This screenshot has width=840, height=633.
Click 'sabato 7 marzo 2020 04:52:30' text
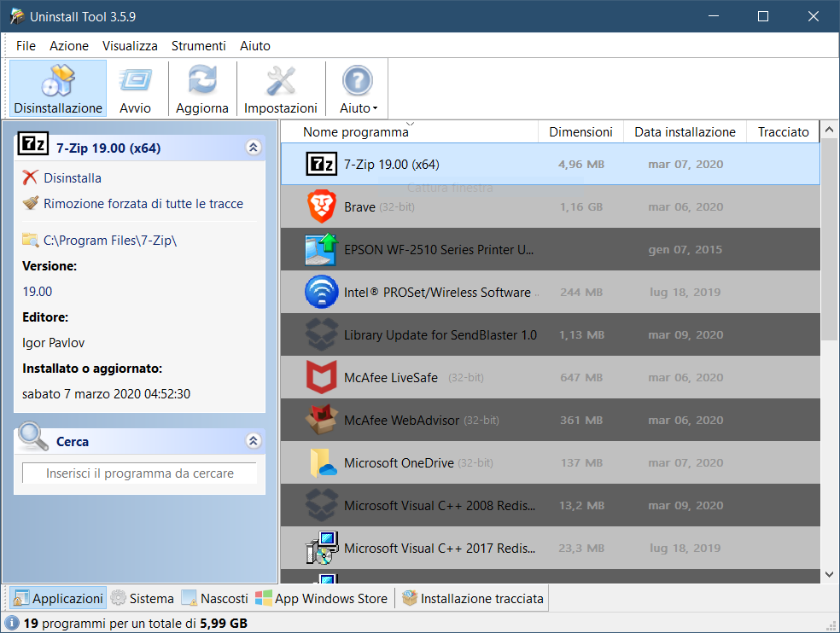[106, 394]
